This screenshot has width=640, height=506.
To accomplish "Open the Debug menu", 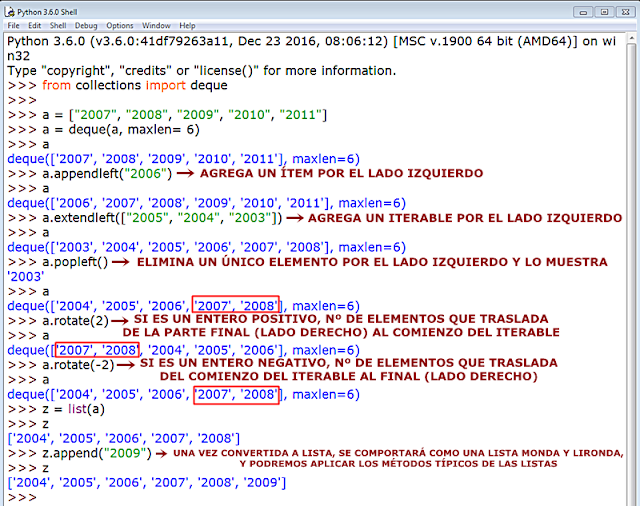I will pyautogui.click(x=86, y=26).
